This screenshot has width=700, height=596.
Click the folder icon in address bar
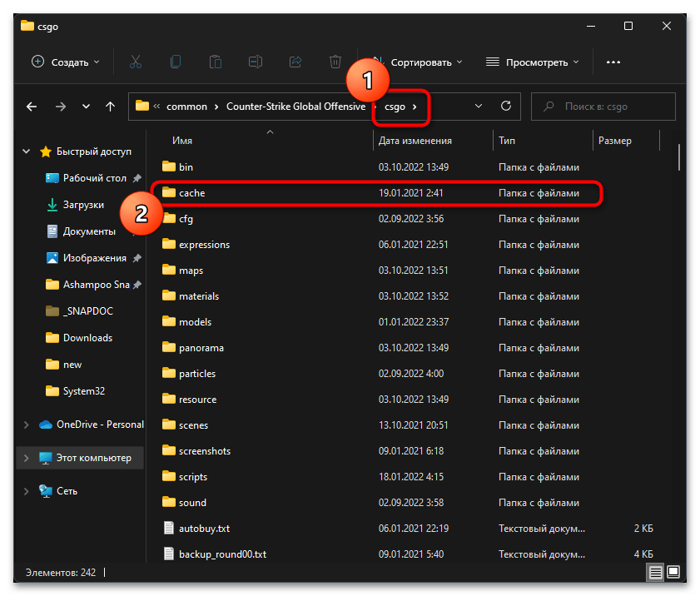click(x=142, y=106)
